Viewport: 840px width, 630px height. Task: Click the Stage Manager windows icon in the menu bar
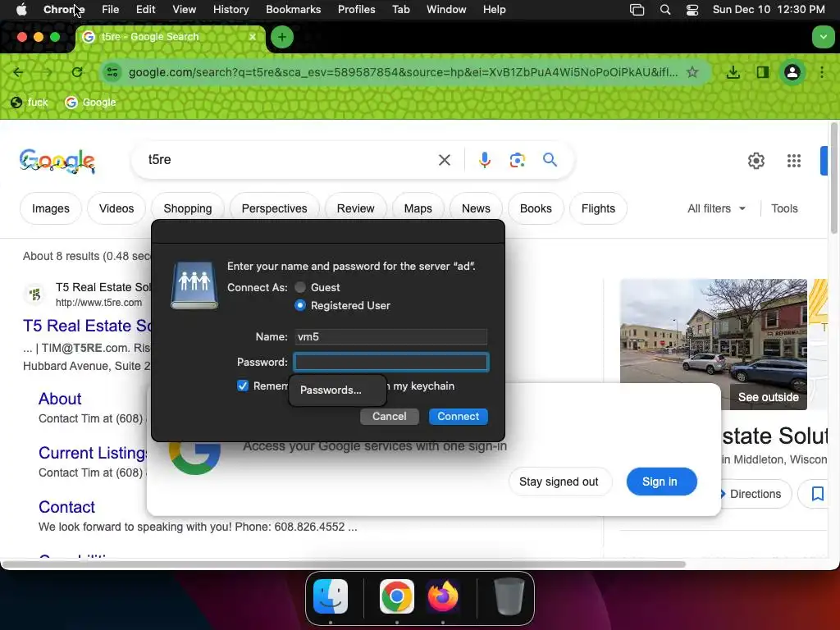coord(637,10)
